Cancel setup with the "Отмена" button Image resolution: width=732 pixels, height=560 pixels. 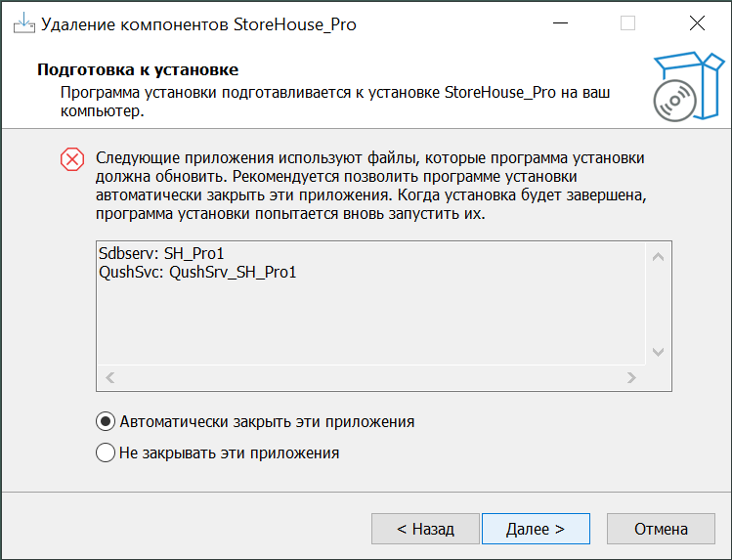(661, 529)
